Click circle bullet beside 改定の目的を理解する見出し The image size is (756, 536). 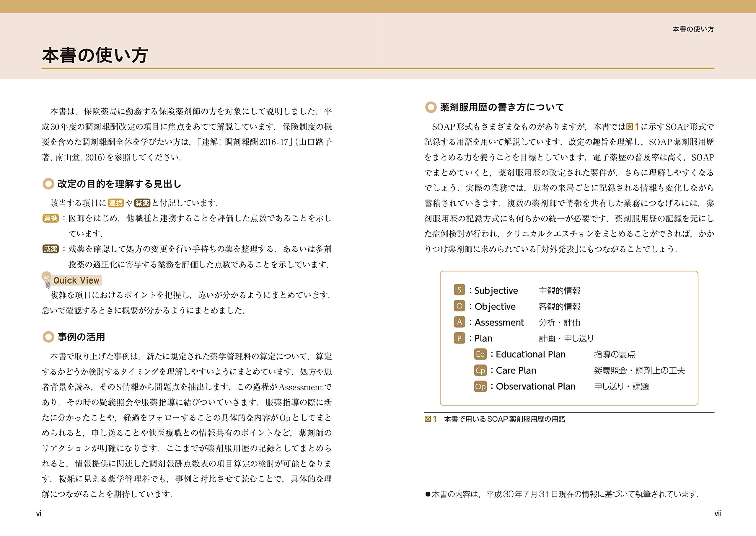[x=48, y=184]
